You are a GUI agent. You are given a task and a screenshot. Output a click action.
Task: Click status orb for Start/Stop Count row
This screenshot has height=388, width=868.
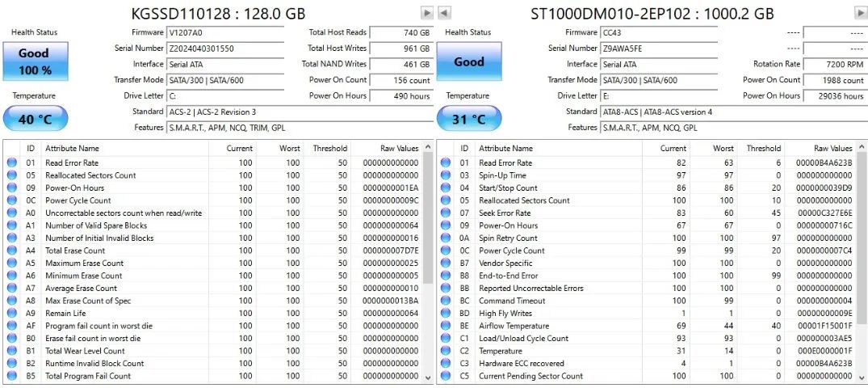446,188
